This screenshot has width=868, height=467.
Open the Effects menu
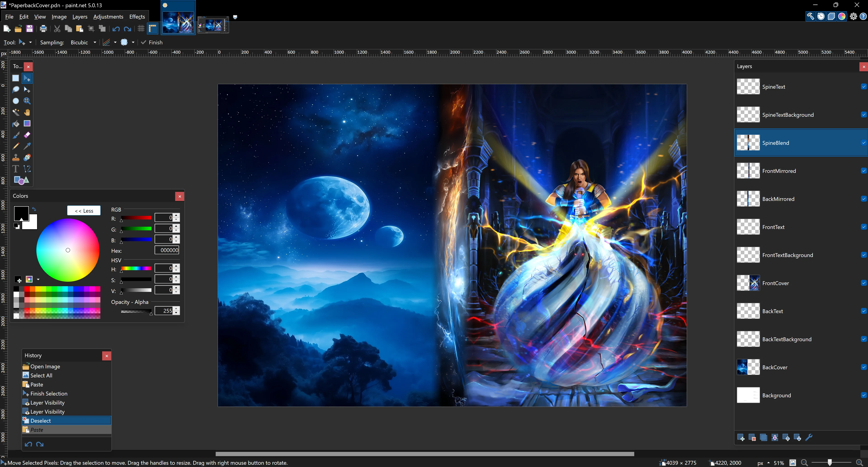(x=137, y=17)
